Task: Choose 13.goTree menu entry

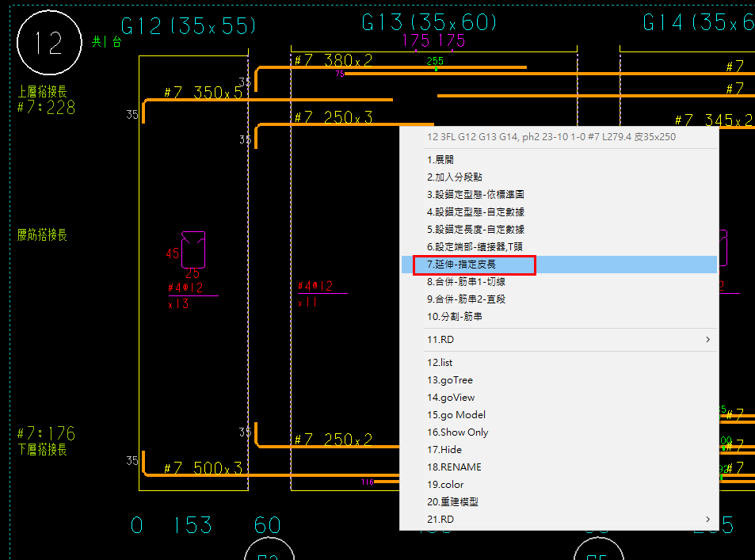Action: 559,380
